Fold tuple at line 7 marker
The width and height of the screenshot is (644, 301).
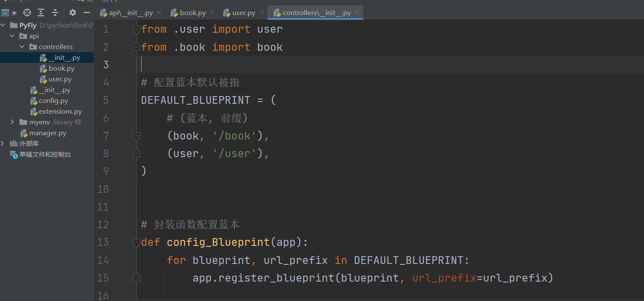pos(136,136)
